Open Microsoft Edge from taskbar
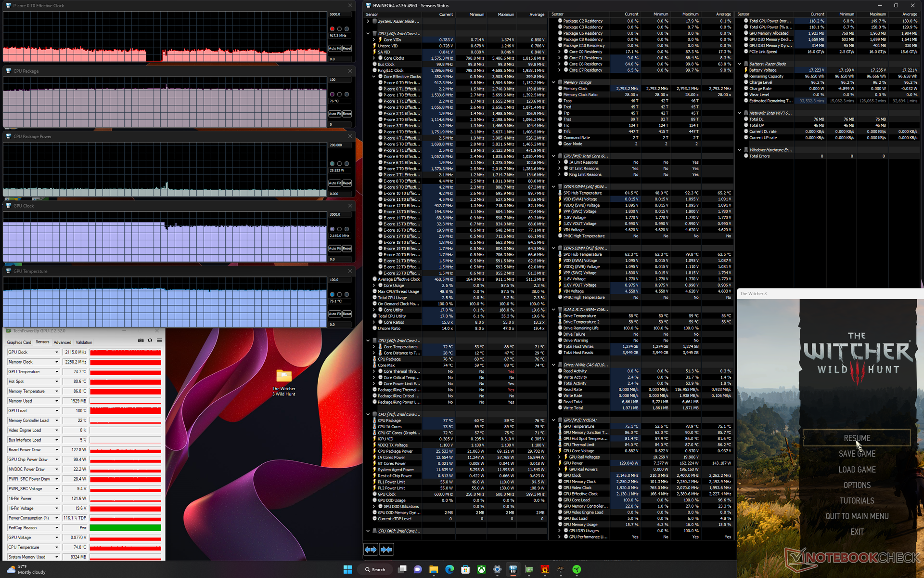 click(449, 569)
